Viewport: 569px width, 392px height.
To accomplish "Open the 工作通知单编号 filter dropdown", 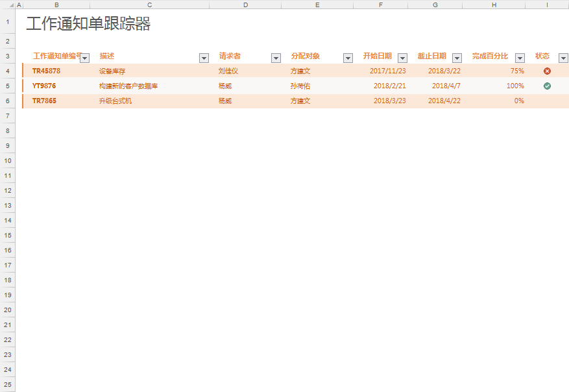I will 84,58.
